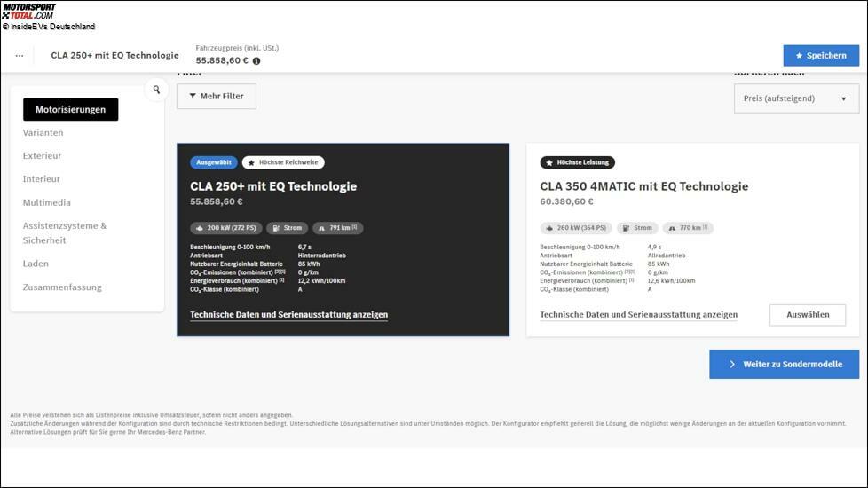Click the 6,7 s acceleration value
The height and width of the screenshot is (488, 868).
304,248
